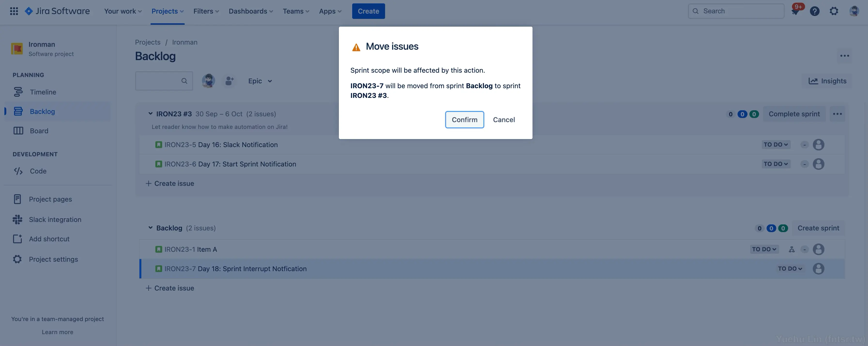This screenshot has height=346, width=868.
Task: Click Complete sprint button
Action: [x=794, y=114]
